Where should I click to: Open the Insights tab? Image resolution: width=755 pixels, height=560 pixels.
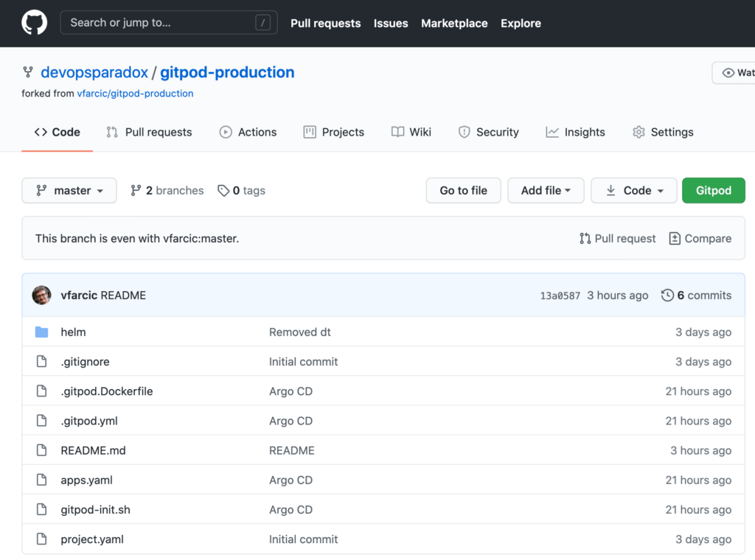coord(575,132)
